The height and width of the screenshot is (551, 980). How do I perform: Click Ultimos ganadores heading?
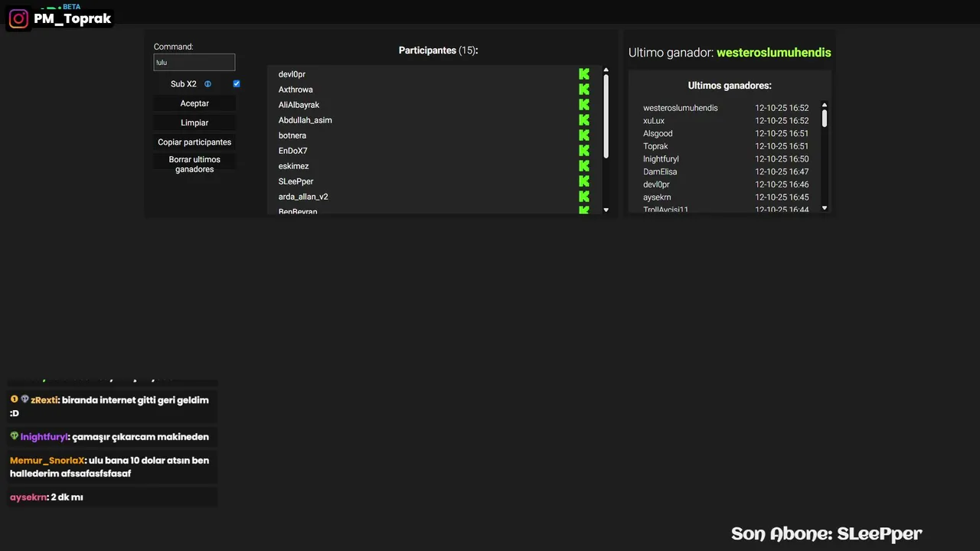[730, 86]
